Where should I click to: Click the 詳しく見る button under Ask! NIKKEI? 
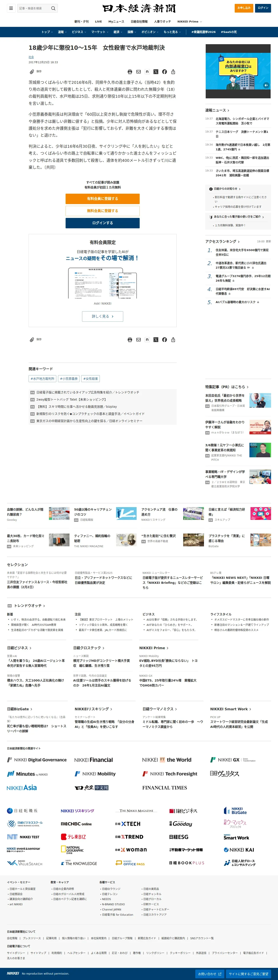pos(102,316)
